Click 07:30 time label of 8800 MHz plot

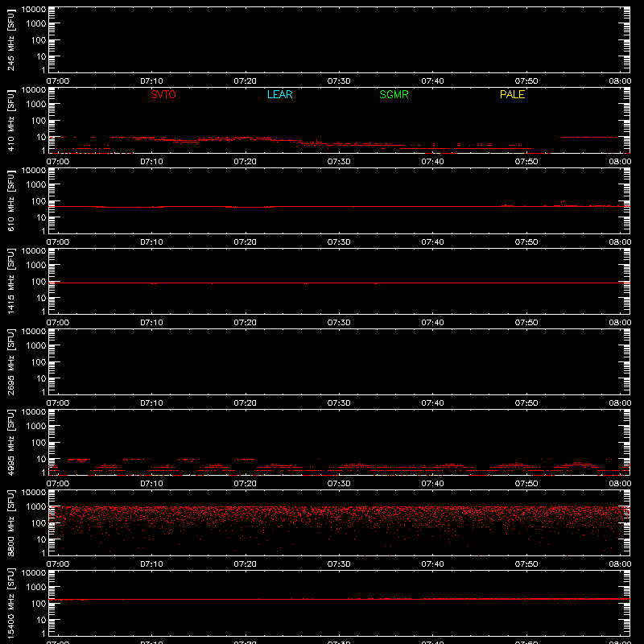[339, 564]
